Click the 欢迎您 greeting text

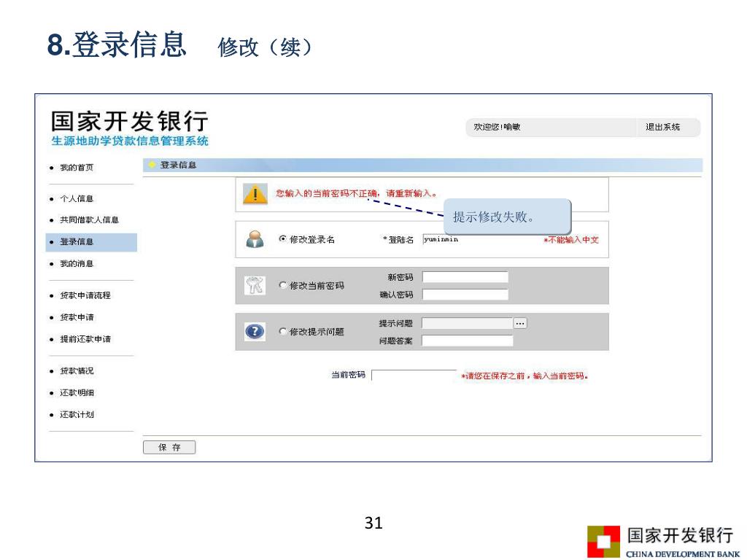click(497, 127)
